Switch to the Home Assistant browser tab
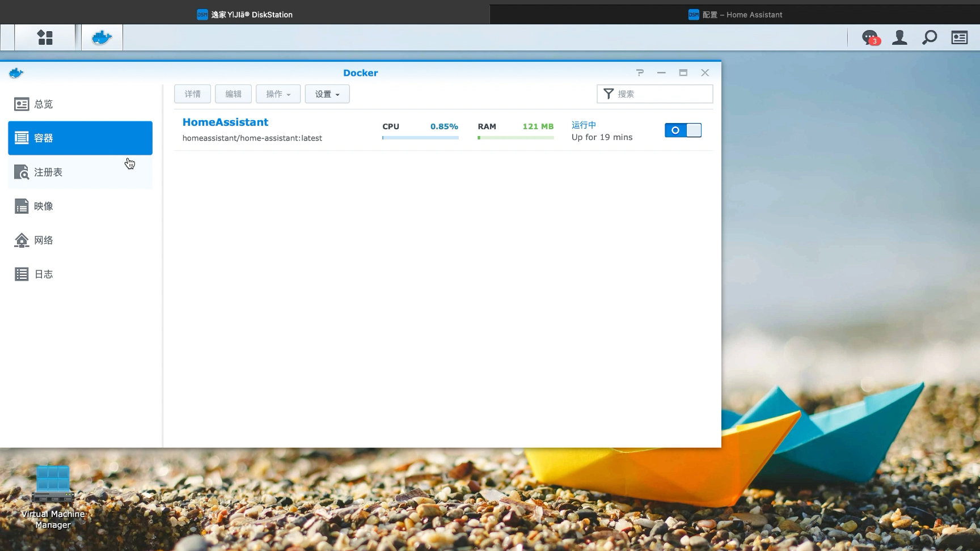 coord(735,15)
